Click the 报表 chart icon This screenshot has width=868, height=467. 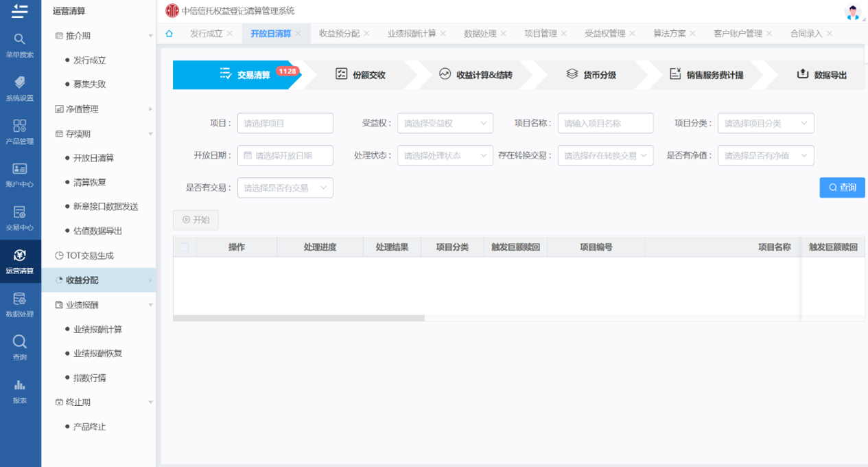coord(20,390)
